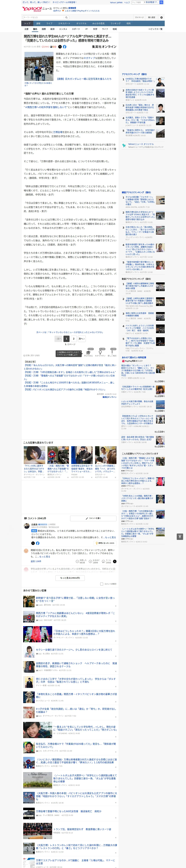Click the ログイン link
This screenshot has width=186, height=868.
57,11
